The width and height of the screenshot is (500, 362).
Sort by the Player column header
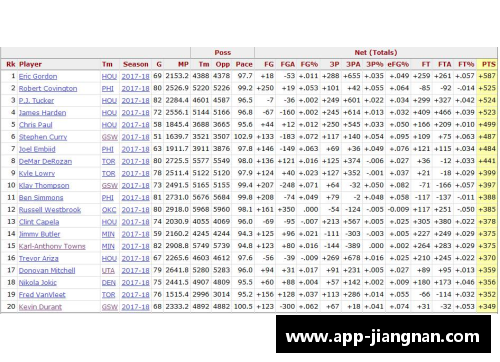pyautogui.click(x=30, y=64)
